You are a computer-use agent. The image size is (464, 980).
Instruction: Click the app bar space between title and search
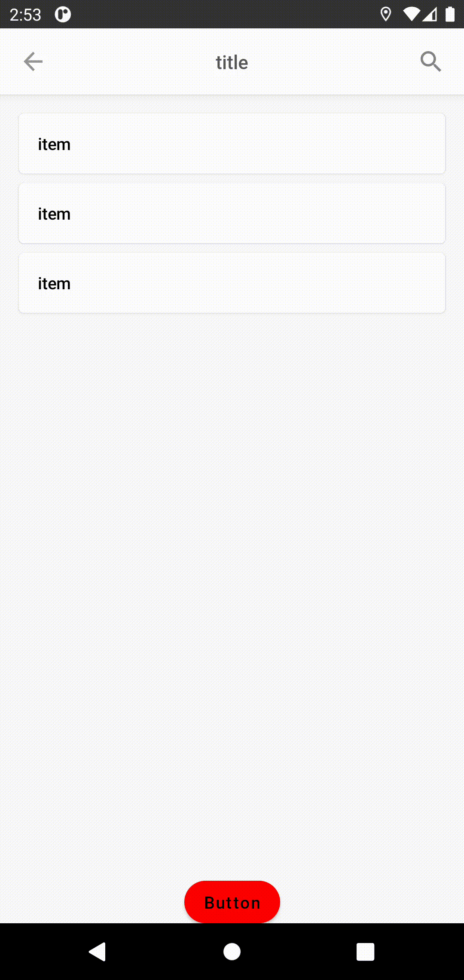pyautogui.click(x=335, y=62)
